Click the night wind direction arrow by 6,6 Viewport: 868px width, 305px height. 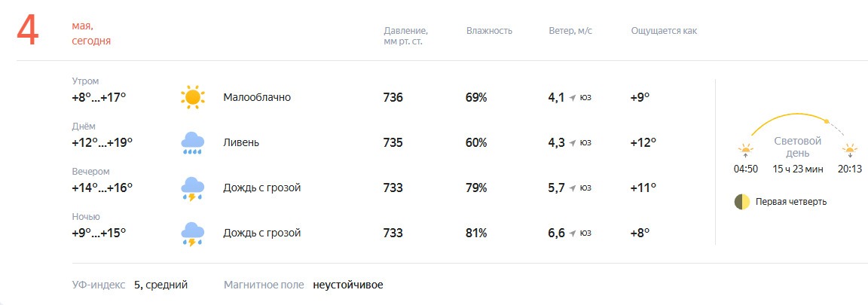[573, 233]
